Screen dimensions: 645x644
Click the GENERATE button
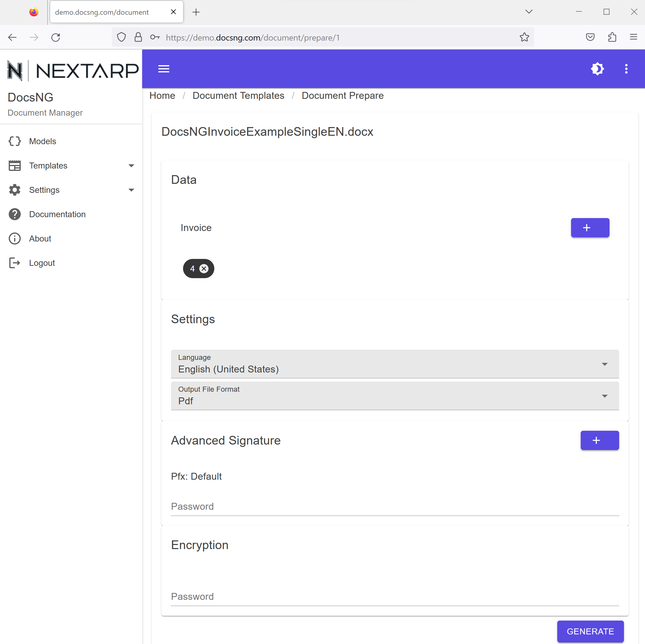590,631
